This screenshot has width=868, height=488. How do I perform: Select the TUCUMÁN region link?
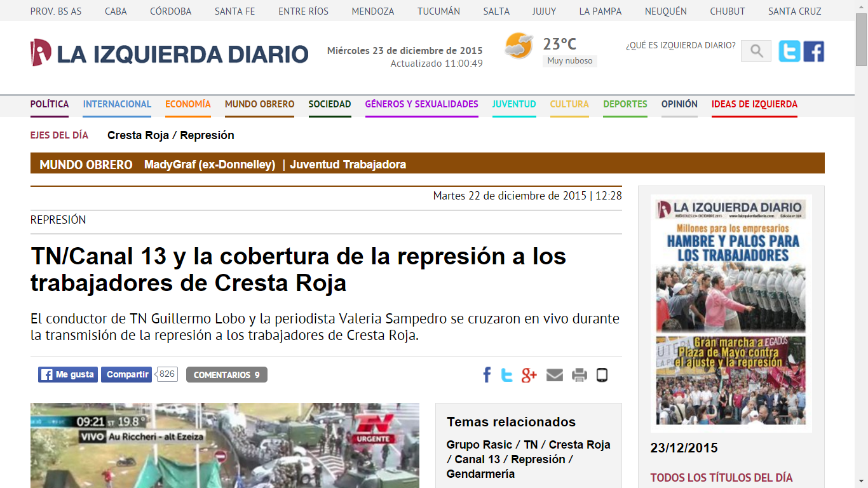438,11
